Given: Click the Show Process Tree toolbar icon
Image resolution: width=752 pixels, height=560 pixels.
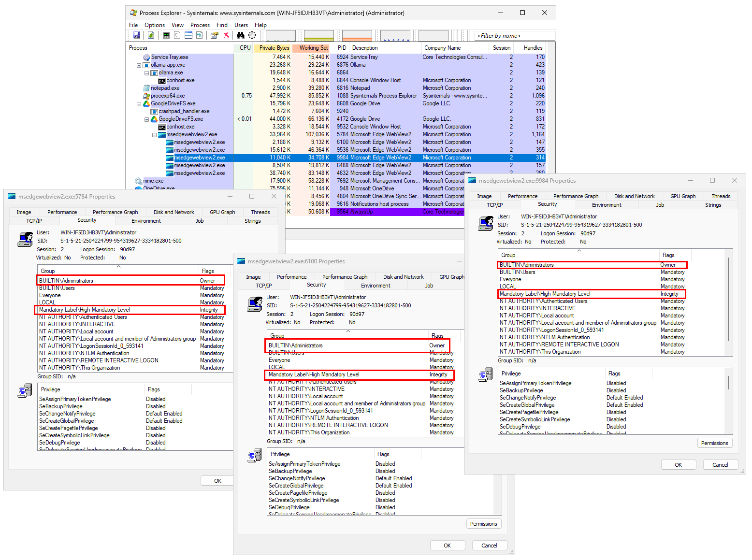Looking at the screenshot, I should pyautogui.click(x=177, y=35).
